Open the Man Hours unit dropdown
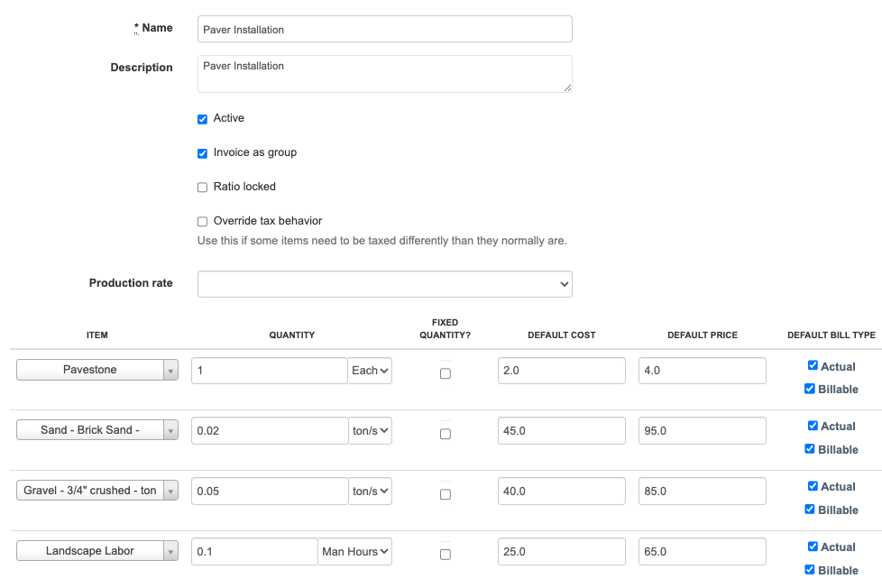This screenshot has height=588, width=882. [x=355, y=551]
